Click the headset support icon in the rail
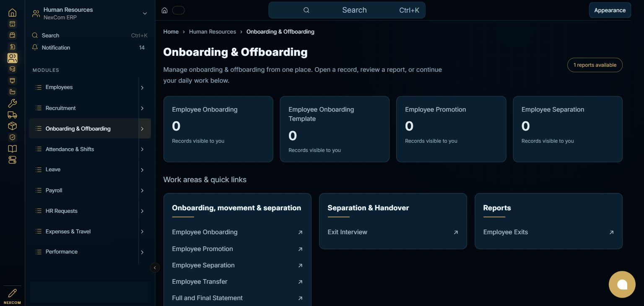 pyautogui.click(x=13, y=69)
